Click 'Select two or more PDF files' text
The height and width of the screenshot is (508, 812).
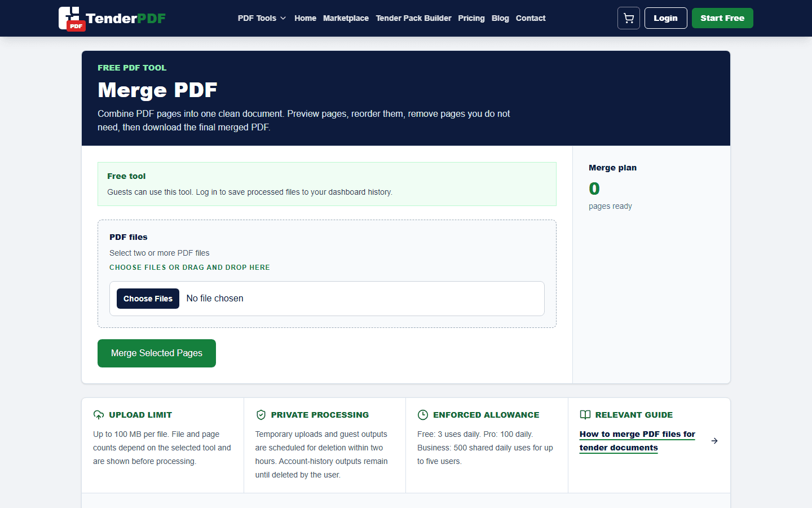(x=160, y=253)
